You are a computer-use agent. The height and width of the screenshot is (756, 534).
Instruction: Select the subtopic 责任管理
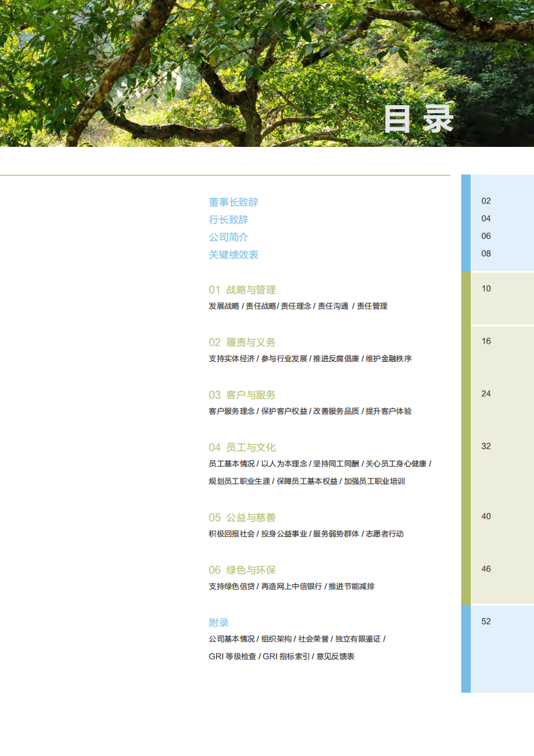pyautogui.click(x=372, y=306)
